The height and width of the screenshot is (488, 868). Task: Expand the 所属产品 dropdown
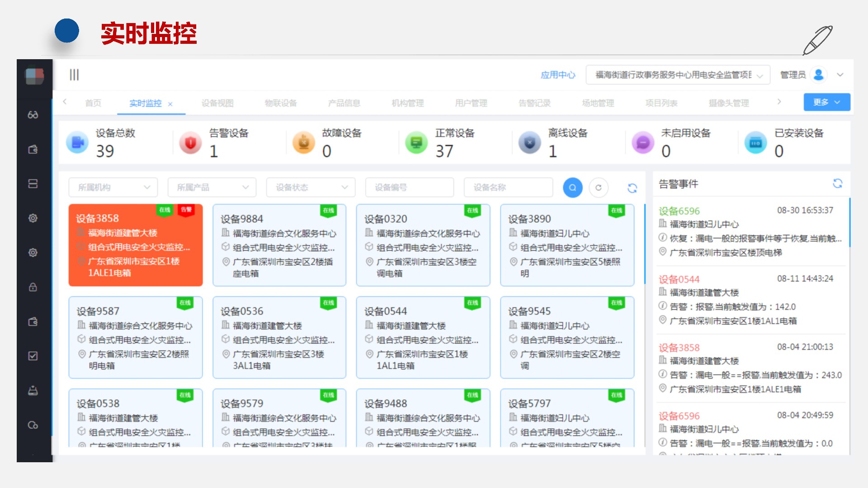[212, 187]
